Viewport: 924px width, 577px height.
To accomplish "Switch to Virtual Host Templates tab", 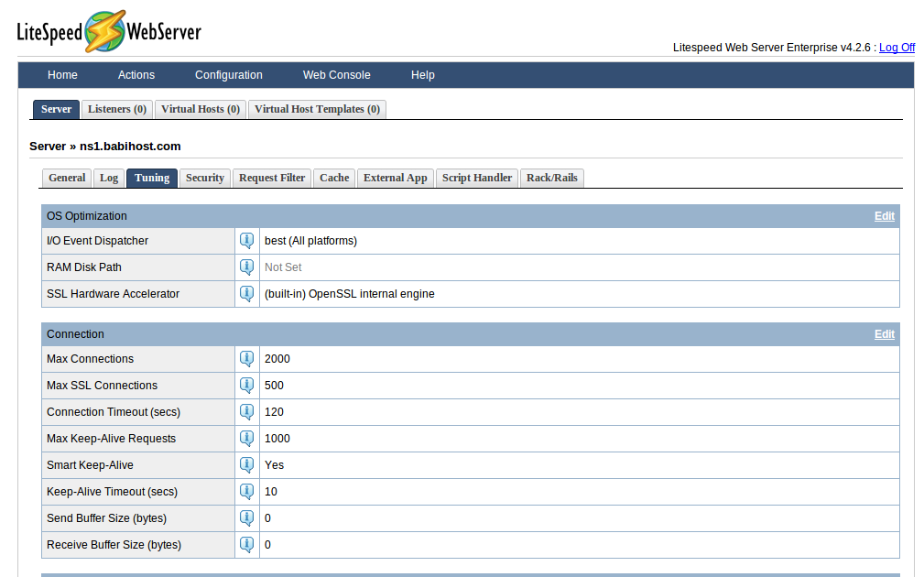I will (x=317, y=109).
